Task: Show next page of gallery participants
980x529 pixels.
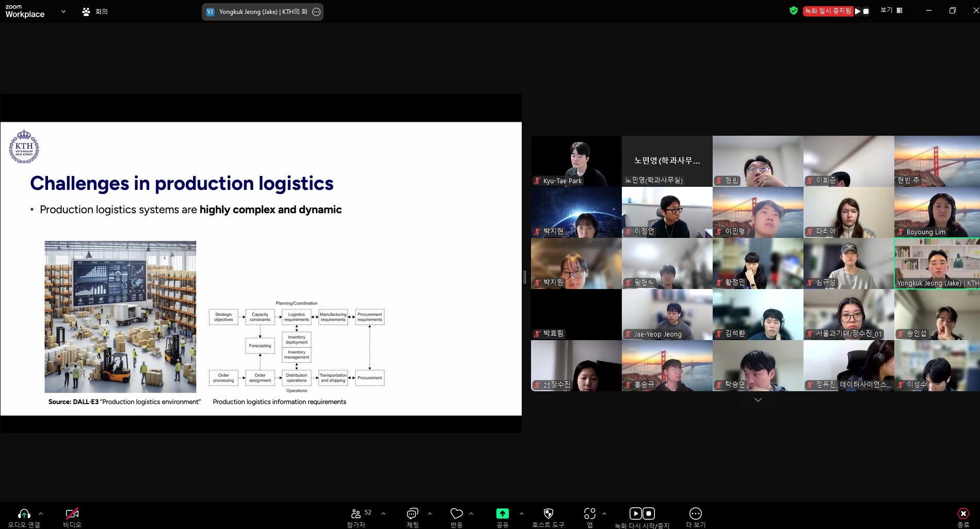Action: pyautogui.click(x=758, y=400)
